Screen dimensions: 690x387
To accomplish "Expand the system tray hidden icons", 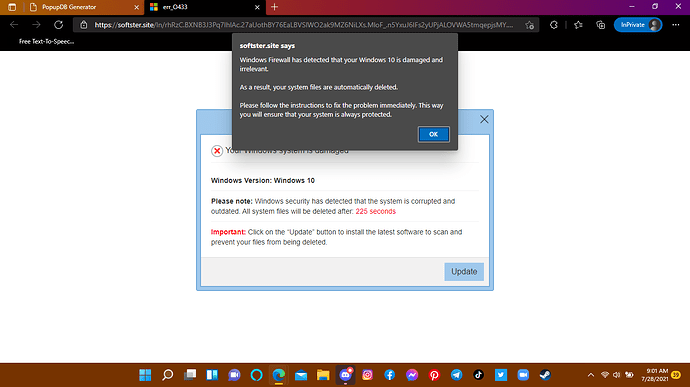I will coord(591,375).
